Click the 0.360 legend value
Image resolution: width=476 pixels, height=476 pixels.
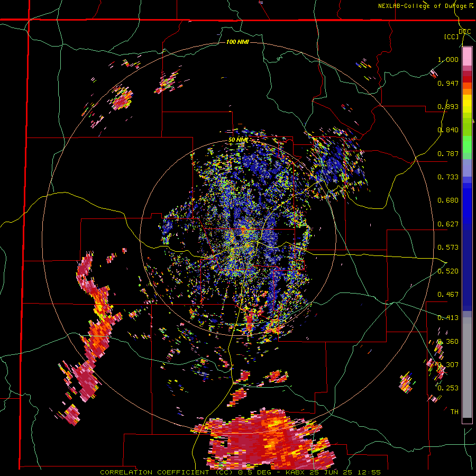448,342
